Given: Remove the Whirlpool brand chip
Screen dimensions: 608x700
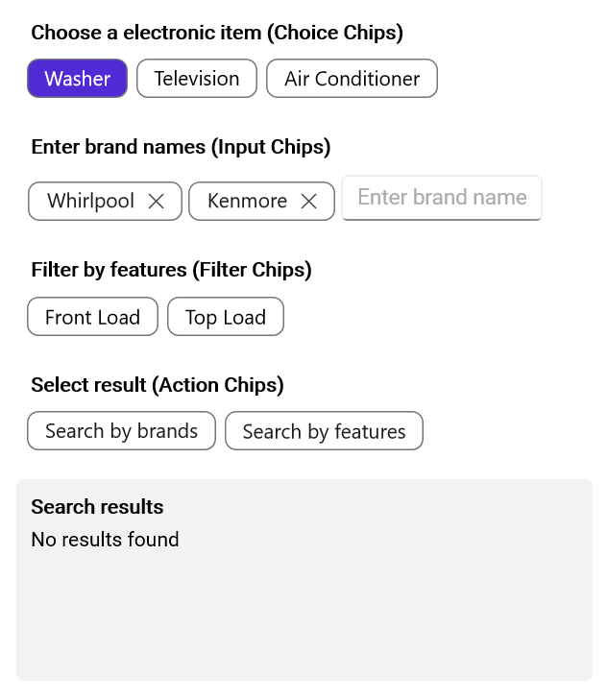Looking at the screenshot, I should 157,202.
